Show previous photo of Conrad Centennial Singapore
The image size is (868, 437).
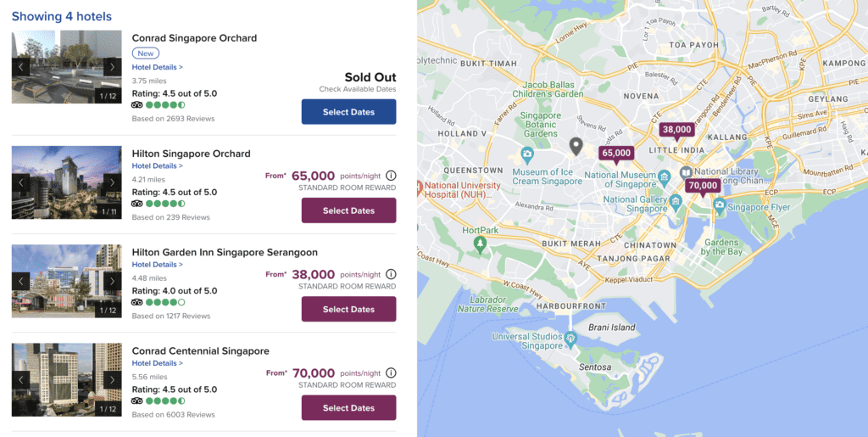pyautogui.click(x=21, y=379)
